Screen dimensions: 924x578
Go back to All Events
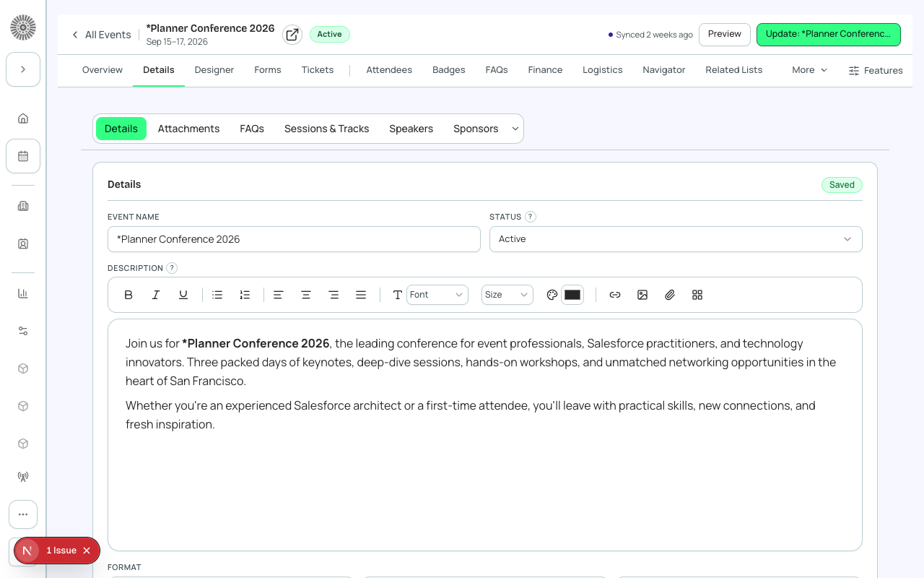[x=101, y=35]
